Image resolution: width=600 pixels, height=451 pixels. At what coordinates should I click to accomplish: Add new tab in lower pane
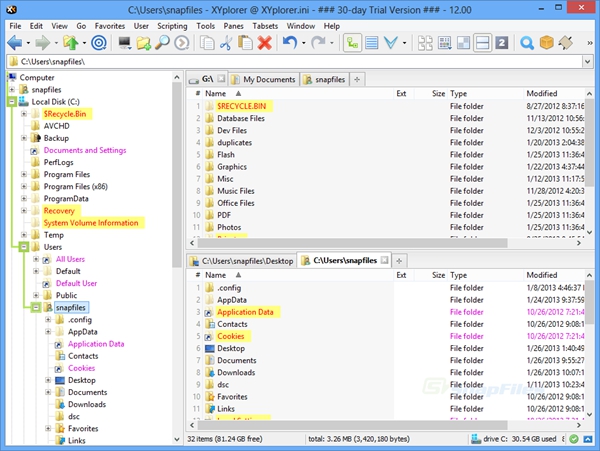[399, 261]
